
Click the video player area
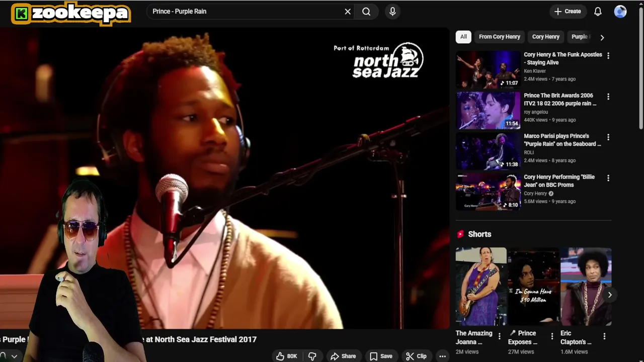click(224, 178)
